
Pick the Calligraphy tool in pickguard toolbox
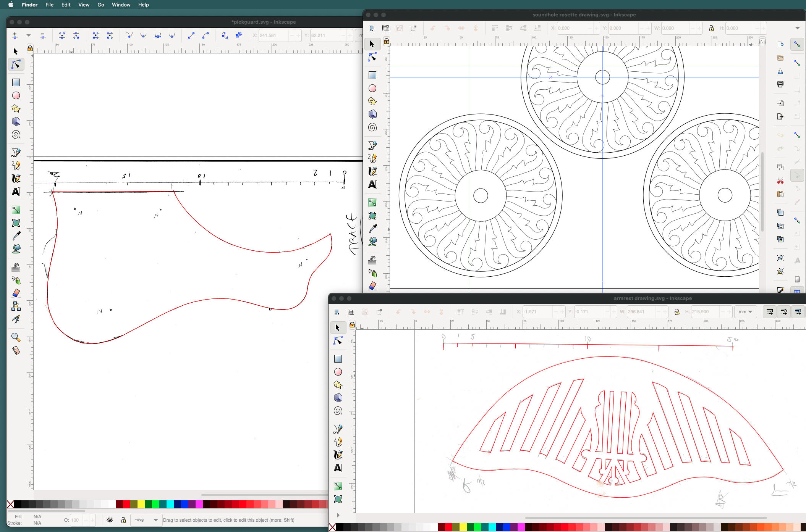click(x=16, y=179)
